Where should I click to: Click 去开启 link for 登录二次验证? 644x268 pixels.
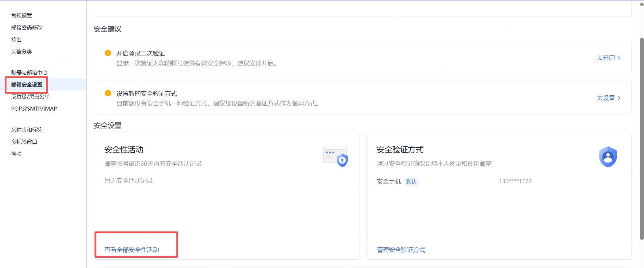point(608,58)
